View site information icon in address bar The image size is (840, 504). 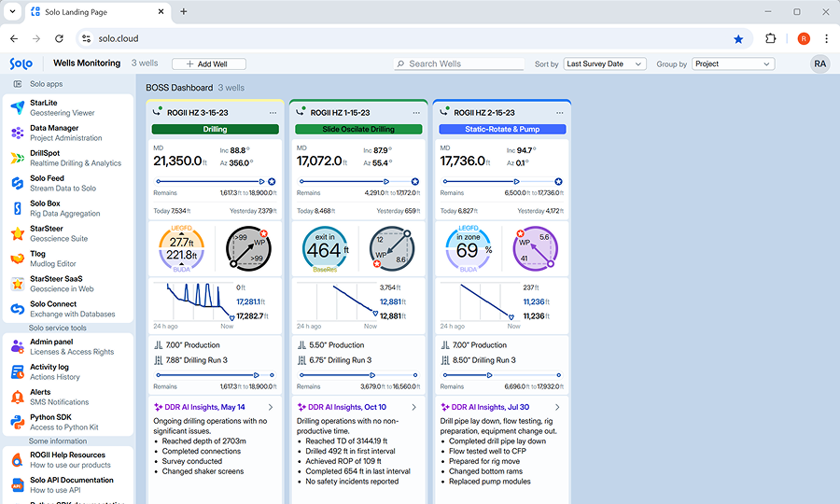coord(86,38)
